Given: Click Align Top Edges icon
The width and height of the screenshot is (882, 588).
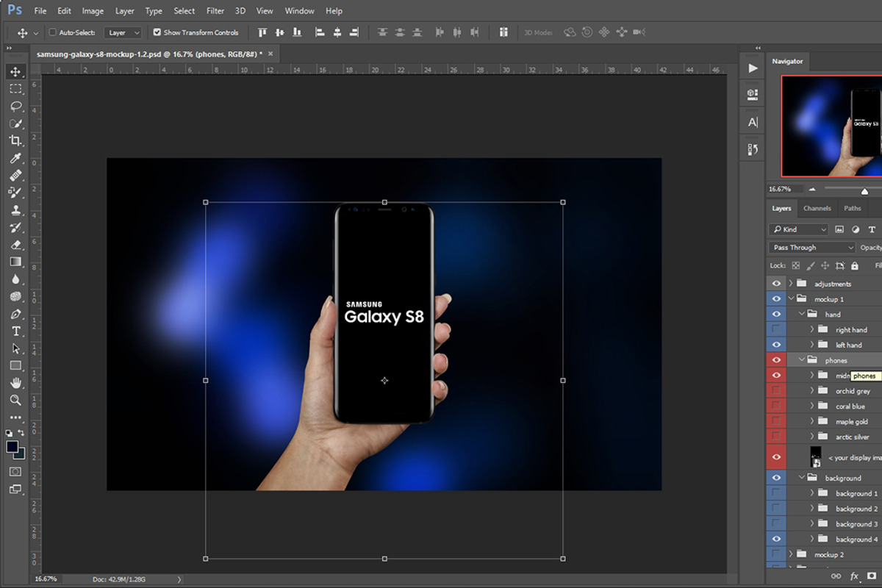Looking at the screenshot, I should coord(262,32).
